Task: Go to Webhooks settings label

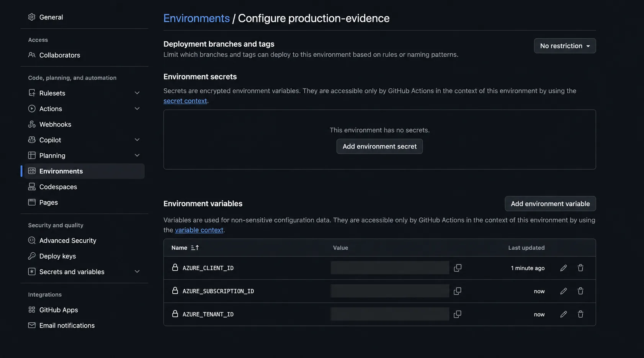Action: [55, 124]
